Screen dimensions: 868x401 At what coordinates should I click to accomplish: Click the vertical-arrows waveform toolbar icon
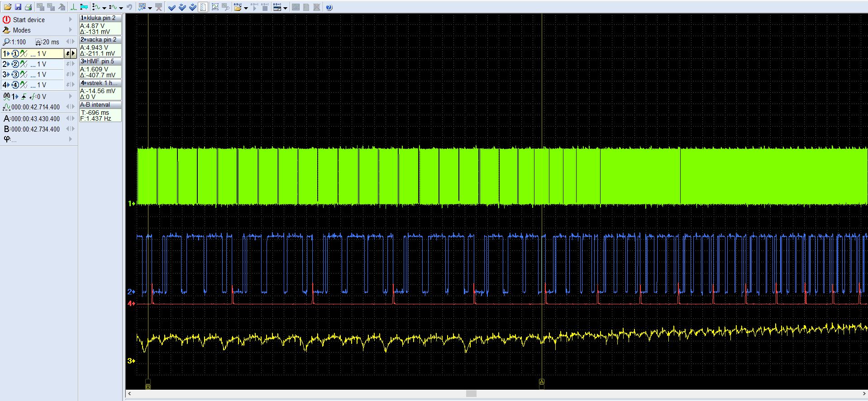96,7
